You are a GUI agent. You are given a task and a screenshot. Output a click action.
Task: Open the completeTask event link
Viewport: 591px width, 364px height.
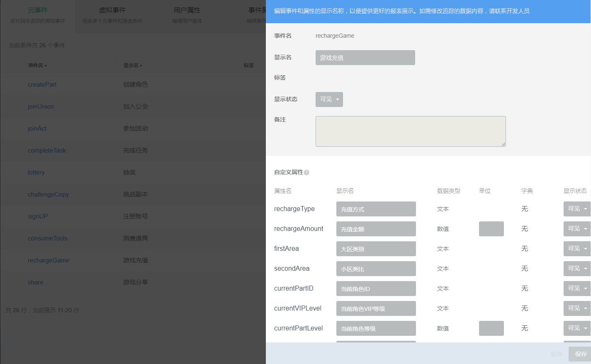click(x=47, y=150)
